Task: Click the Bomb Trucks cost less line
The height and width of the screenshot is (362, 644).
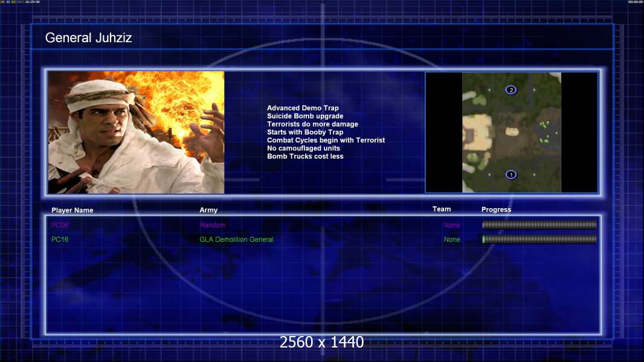Action: [x=305, y=156]
